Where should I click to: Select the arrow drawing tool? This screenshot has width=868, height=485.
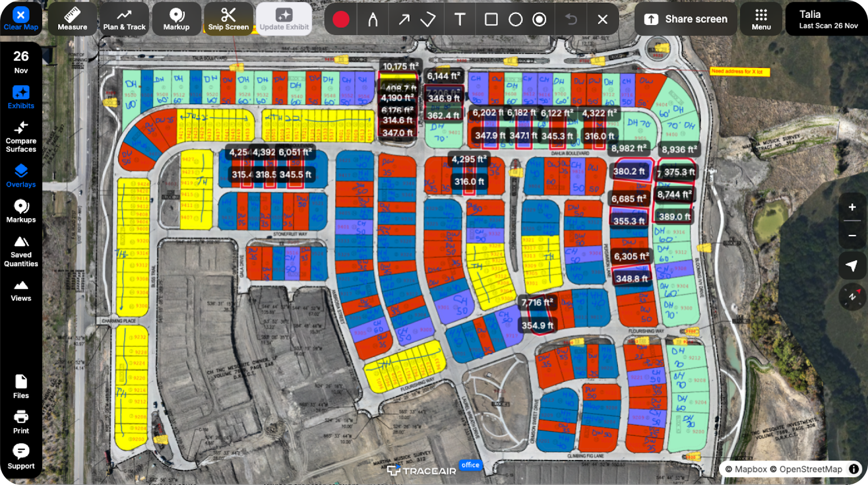coord(404,20)
